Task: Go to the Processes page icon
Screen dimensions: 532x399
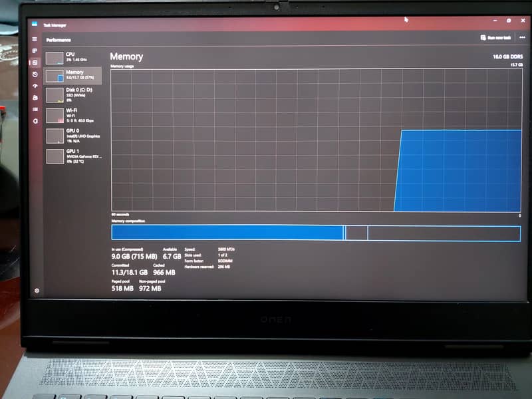Action: click(x=35, y=51)
